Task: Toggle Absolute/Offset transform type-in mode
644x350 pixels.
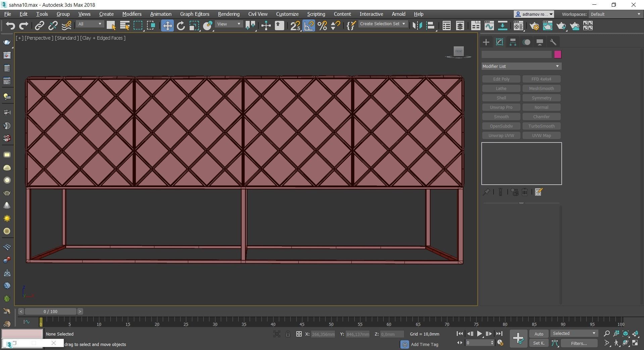Action: (299, 334)
